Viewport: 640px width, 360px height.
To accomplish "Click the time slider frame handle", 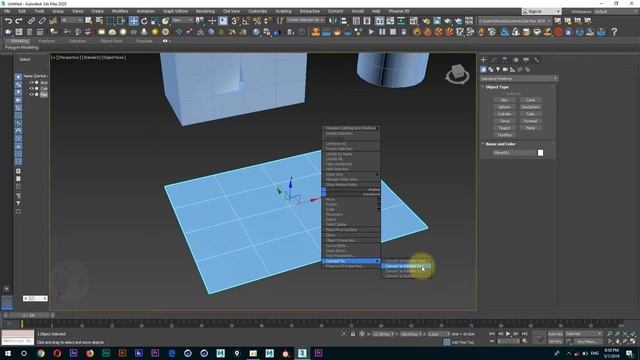I will point(29,315).
